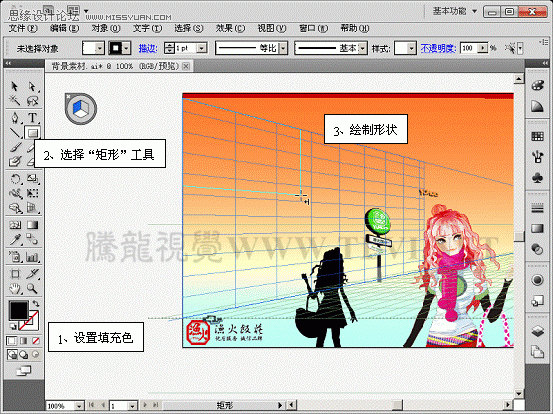Activate the Free Transform tool
This screenshot has height=414, width=553.
32,193
